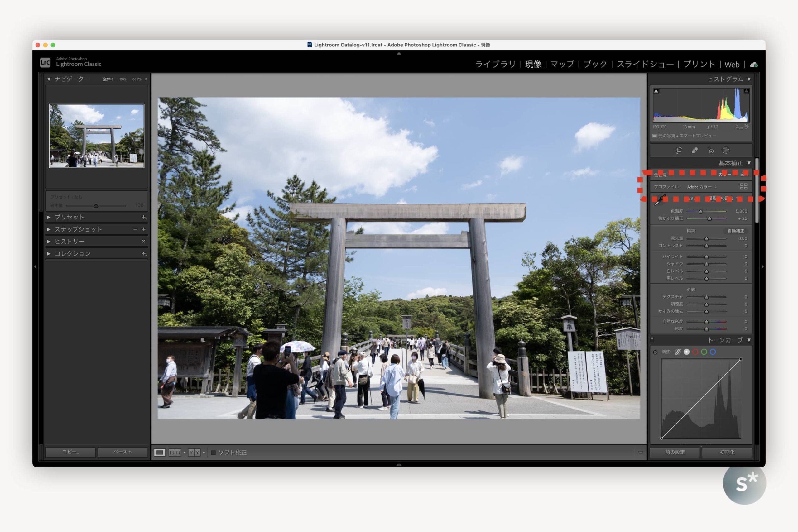Select the red channel curve circle
798x532 pixels.
point(695,352)
